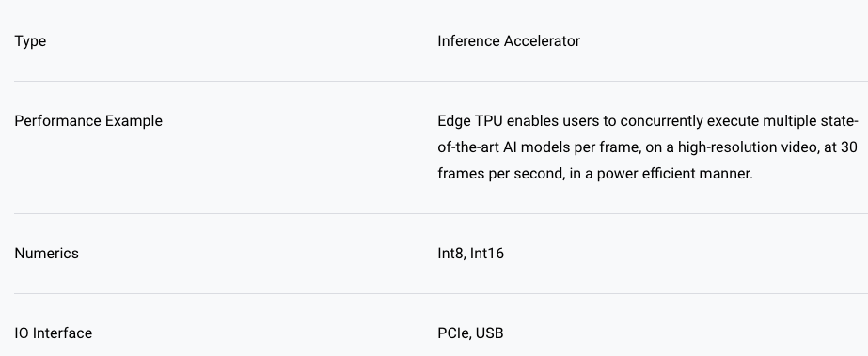868x356 pixels.
Task: Click the words Edge TPU in description
Action: pos(470,121)
